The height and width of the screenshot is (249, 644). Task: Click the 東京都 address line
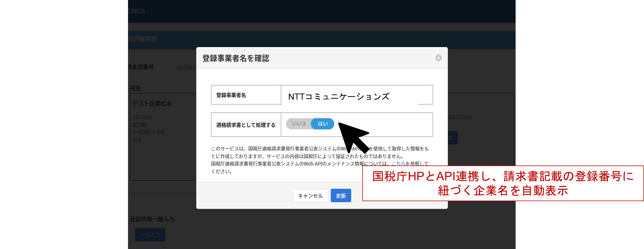coord(140,125)
